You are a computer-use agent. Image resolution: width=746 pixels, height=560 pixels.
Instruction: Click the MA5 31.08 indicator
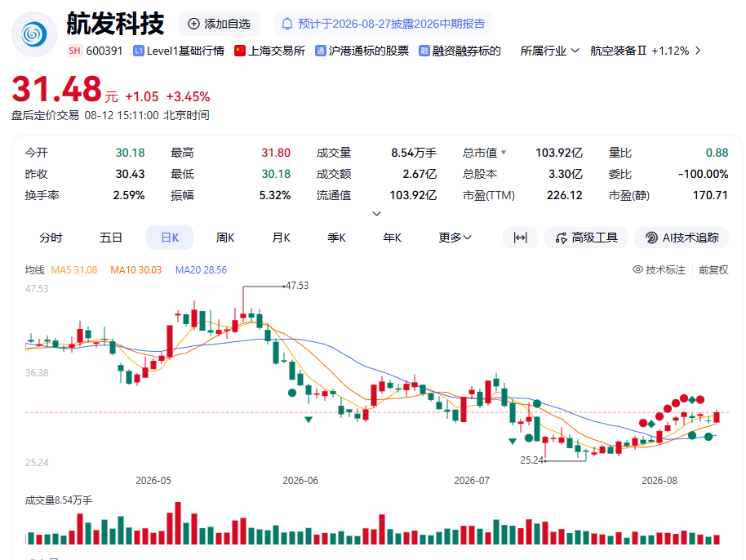tap(73, 269)
